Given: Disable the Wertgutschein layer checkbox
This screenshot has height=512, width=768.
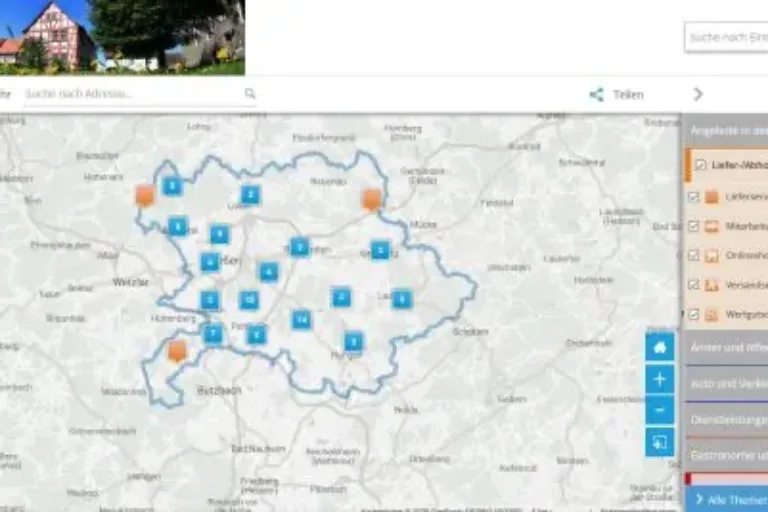Looking at the screenshot, I should point(694,314).
